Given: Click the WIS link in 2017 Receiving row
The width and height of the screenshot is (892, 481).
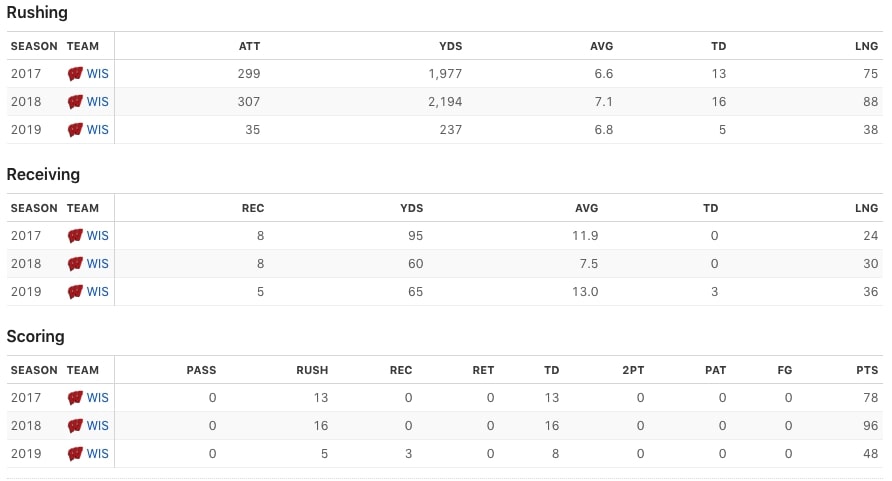Looking at the screenshot, I should coord(98,236).
